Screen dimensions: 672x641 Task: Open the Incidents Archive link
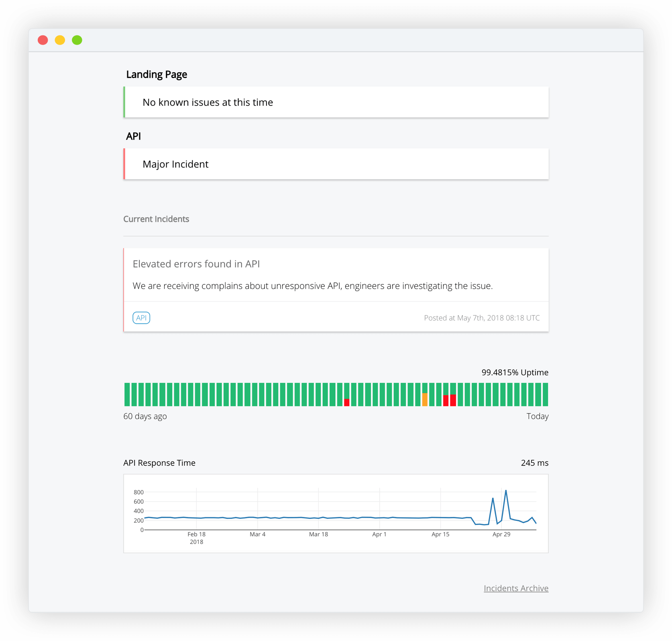(x=516, y=588)
